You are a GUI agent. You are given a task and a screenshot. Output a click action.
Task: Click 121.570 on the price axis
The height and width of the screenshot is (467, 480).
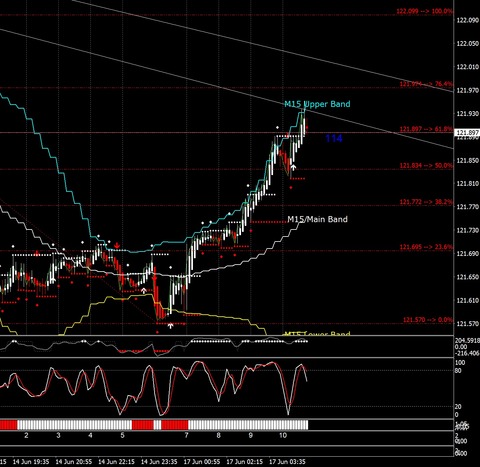point(467,324)
